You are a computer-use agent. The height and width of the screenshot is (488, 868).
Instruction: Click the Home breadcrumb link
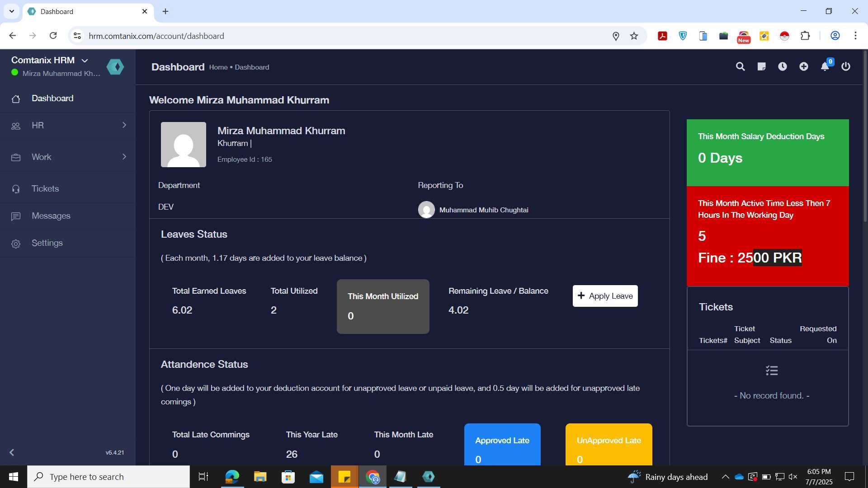coord(218,67)
